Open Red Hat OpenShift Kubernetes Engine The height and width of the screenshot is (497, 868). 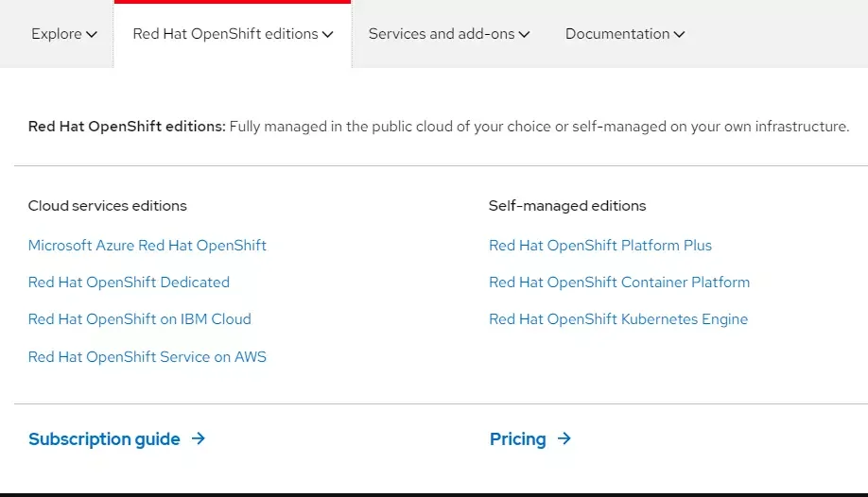point(618,319)
